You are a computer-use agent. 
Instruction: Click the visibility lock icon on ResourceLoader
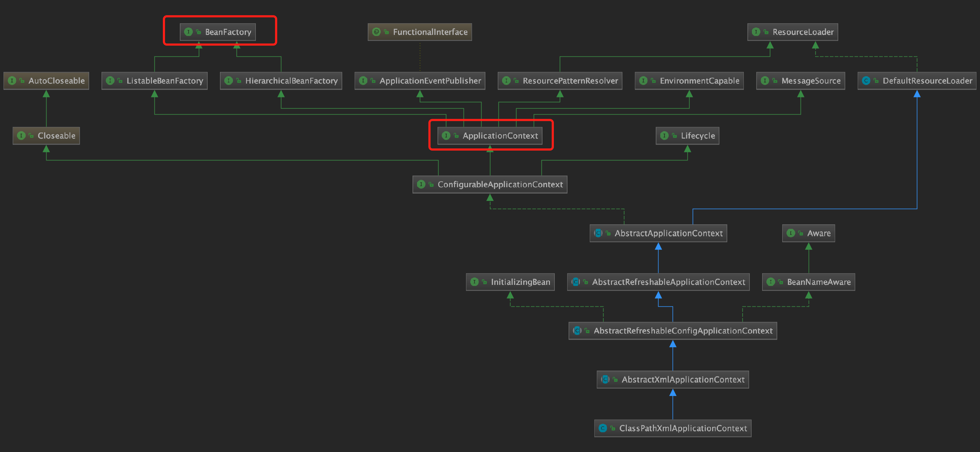coord(766,32)
